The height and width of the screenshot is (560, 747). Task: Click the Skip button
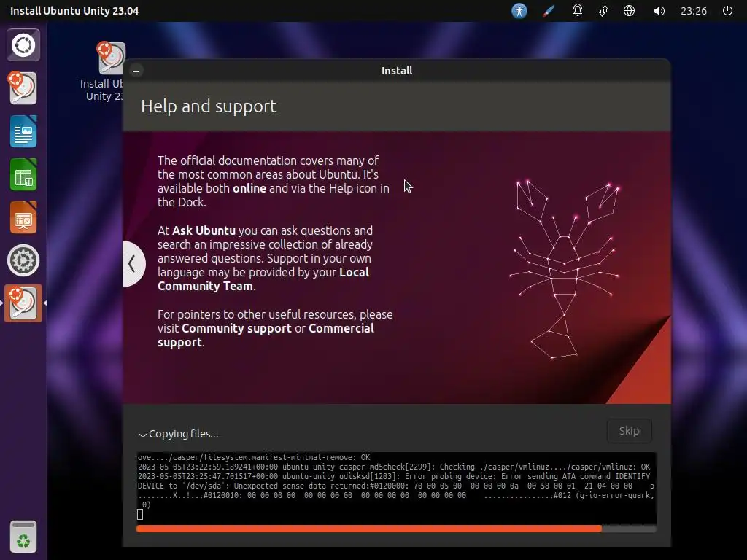click(x=630, y=431)
